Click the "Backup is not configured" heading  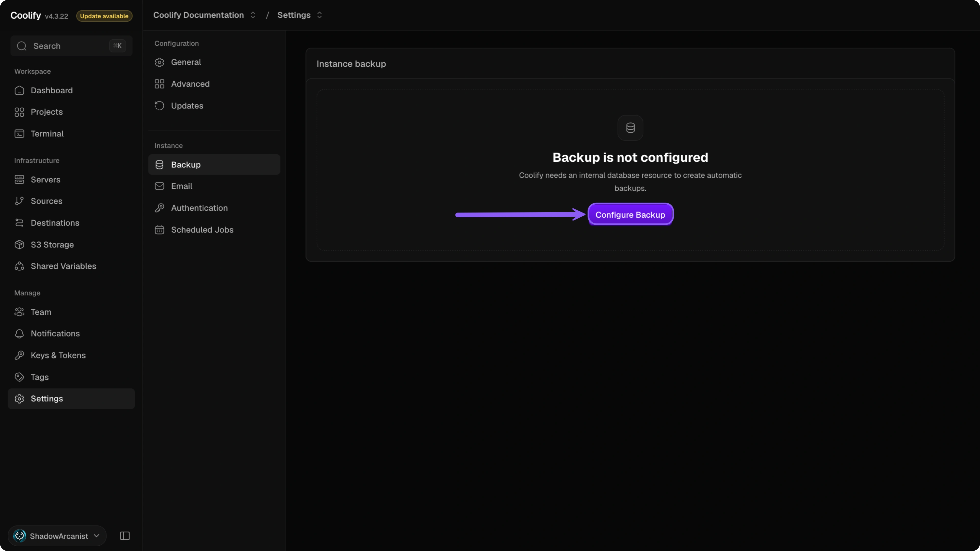[630, 157]
